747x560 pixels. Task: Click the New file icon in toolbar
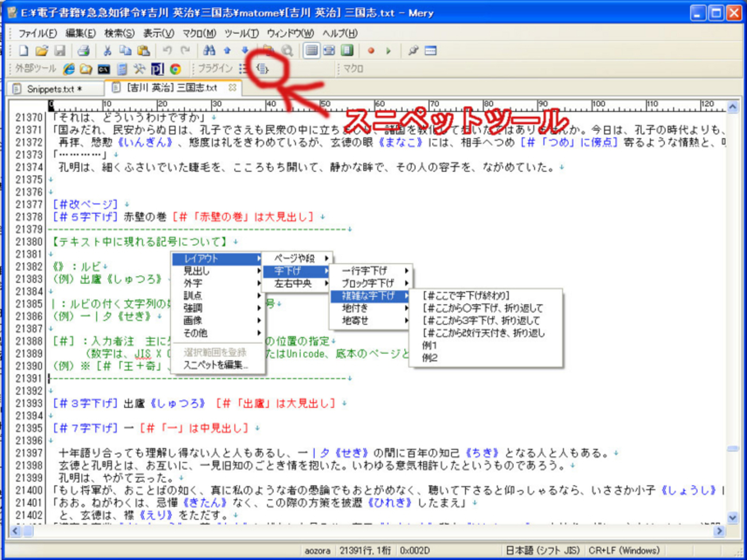point(24,51)
